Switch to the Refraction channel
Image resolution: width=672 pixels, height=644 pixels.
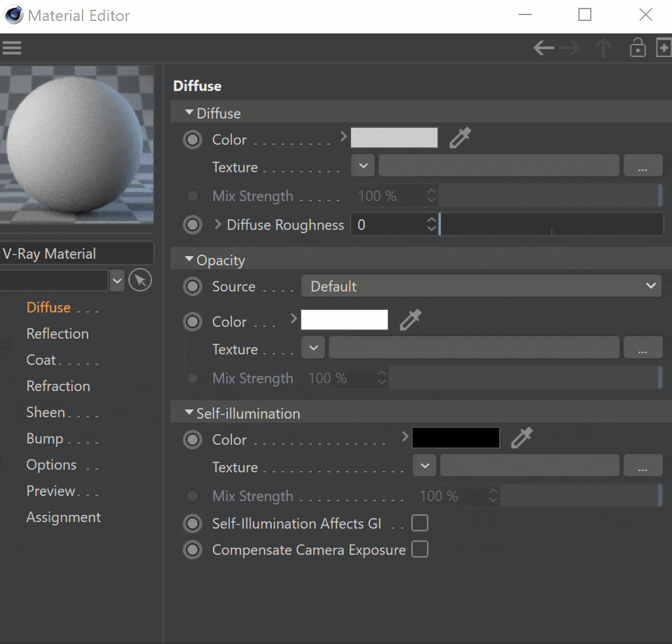tap(58, 386)
